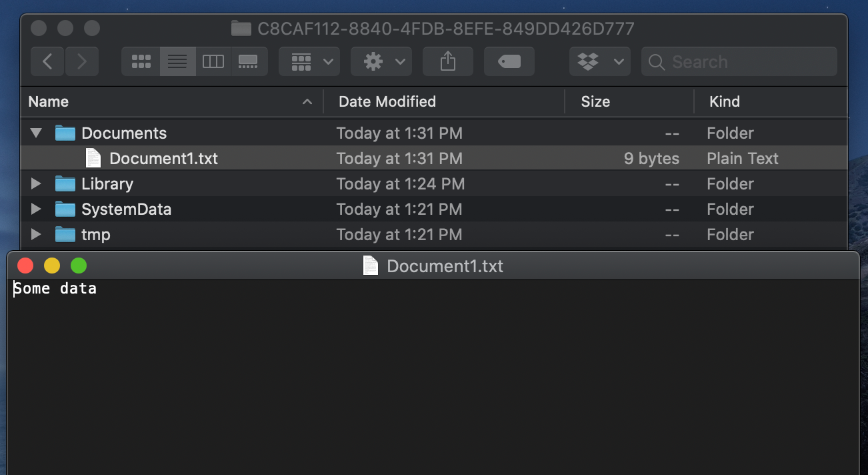Viewport: 868px width, 475px height.
Task: Click the Back navigation arrow
Action: (x=47, y=61)
